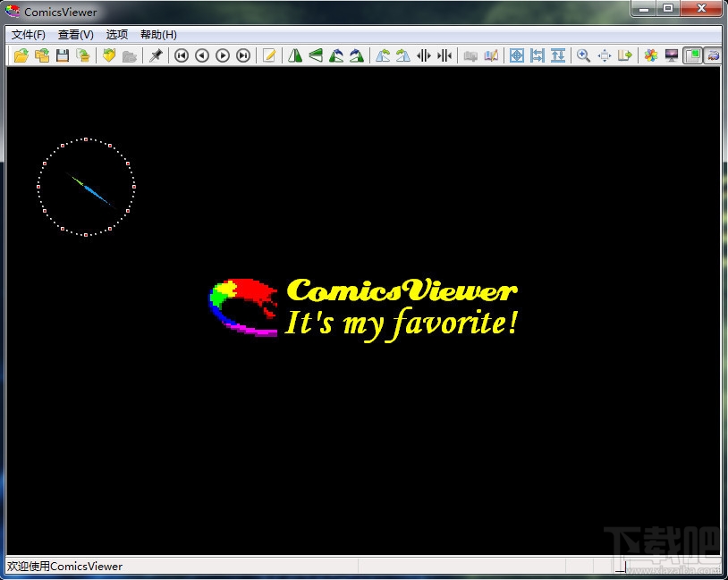Fit image to width

tap(538, 55)
